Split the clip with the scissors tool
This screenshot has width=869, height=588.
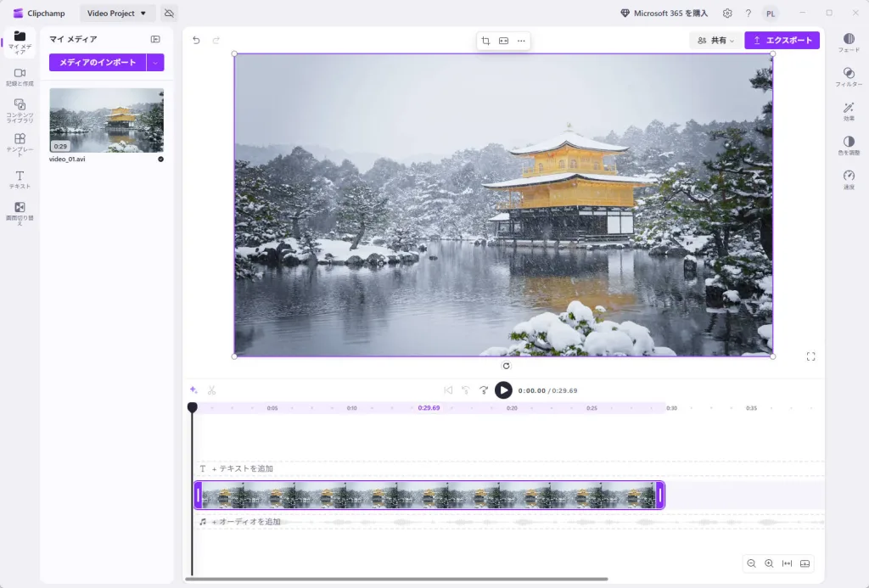pyautogui.click(x=213, y=389)
